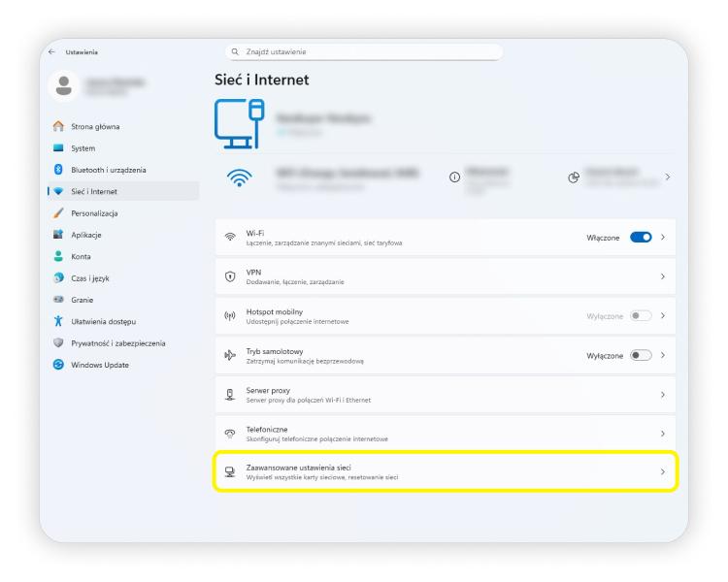Open Bluetooth i urządzenia section

coord(109,170)
